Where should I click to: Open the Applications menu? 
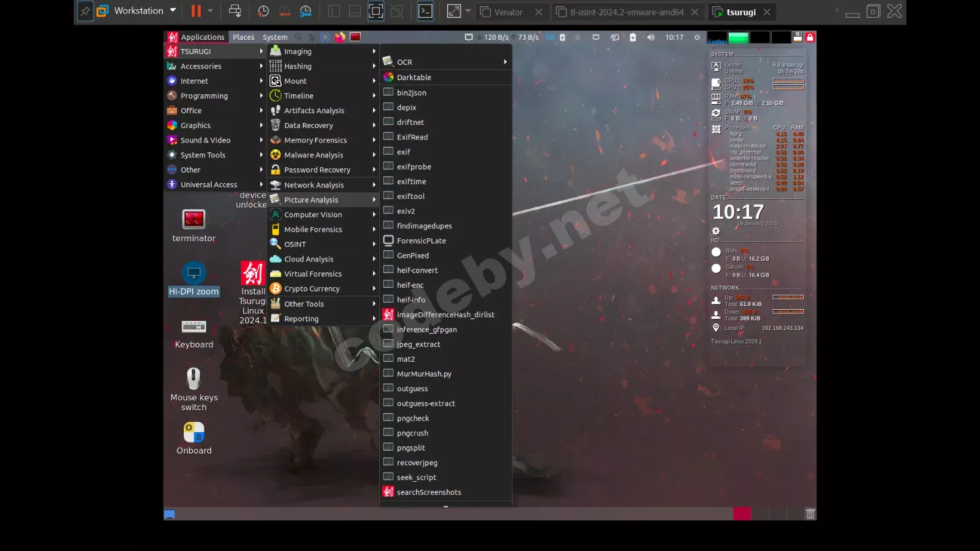196,37
